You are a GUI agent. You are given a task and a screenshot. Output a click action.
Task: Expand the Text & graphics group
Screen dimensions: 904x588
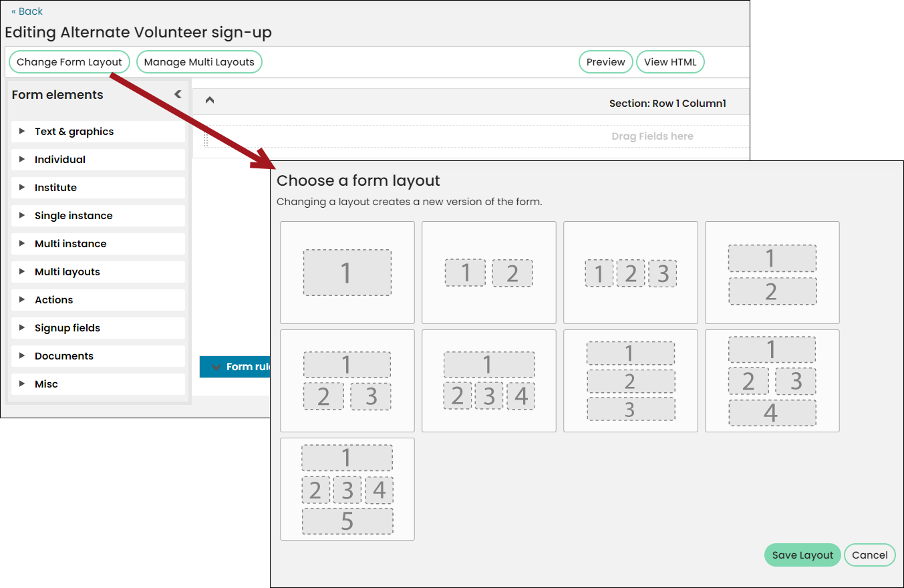(98, 132)
